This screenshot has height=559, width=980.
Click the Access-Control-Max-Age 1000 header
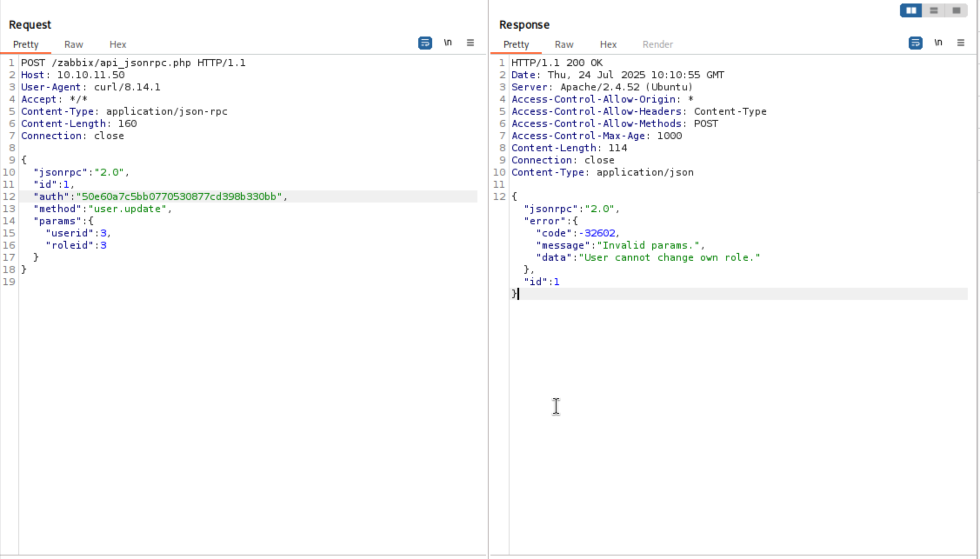point(597,136)
